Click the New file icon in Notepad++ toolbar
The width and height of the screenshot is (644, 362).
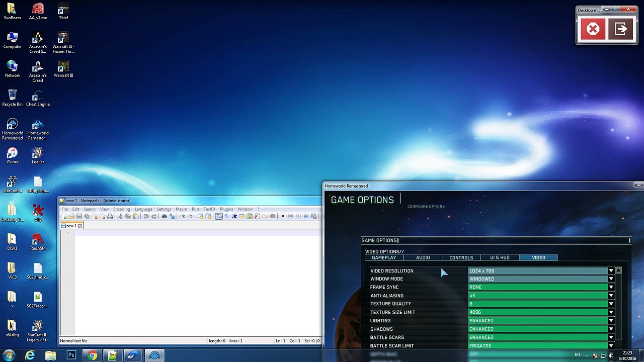[64, 216]
